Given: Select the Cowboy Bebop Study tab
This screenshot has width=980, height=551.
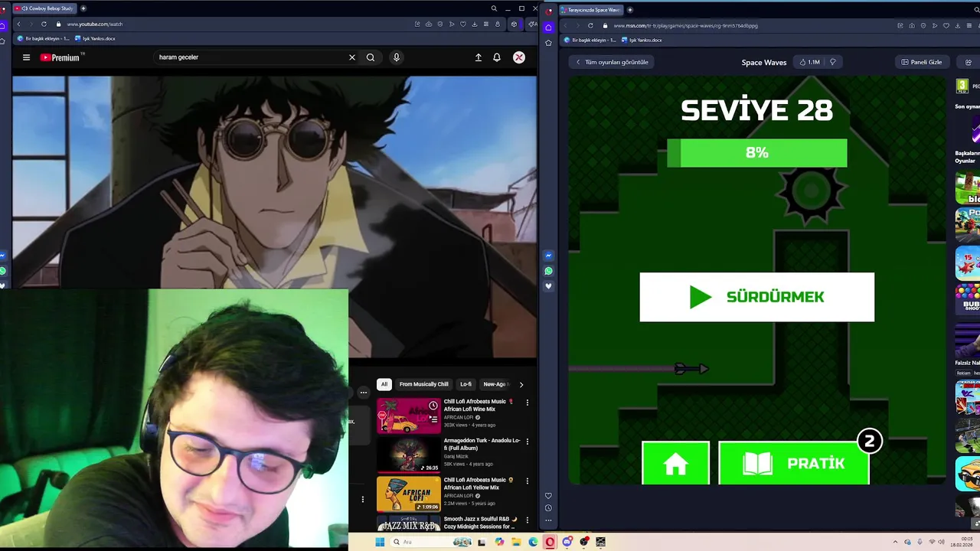Looking at the screenshot, I should [x=44, y=8].
